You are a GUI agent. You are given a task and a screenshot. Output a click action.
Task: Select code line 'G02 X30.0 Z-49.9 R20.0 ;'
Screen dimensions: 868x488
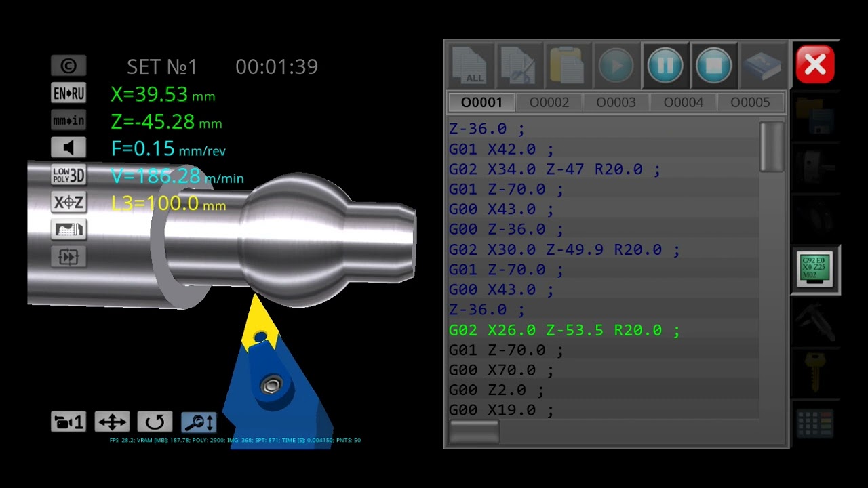point(564,250)
